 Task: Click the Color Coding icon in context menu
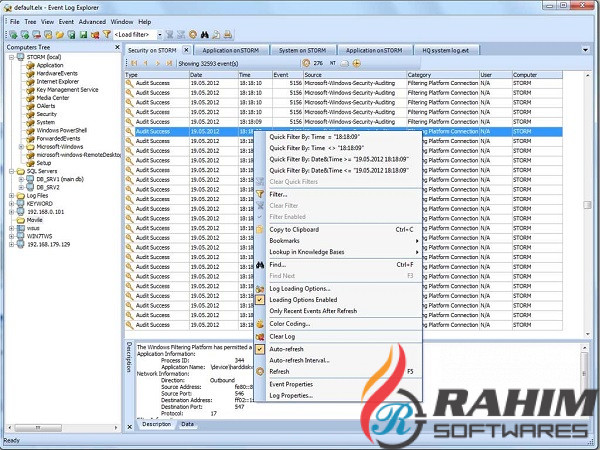[260, 324]
